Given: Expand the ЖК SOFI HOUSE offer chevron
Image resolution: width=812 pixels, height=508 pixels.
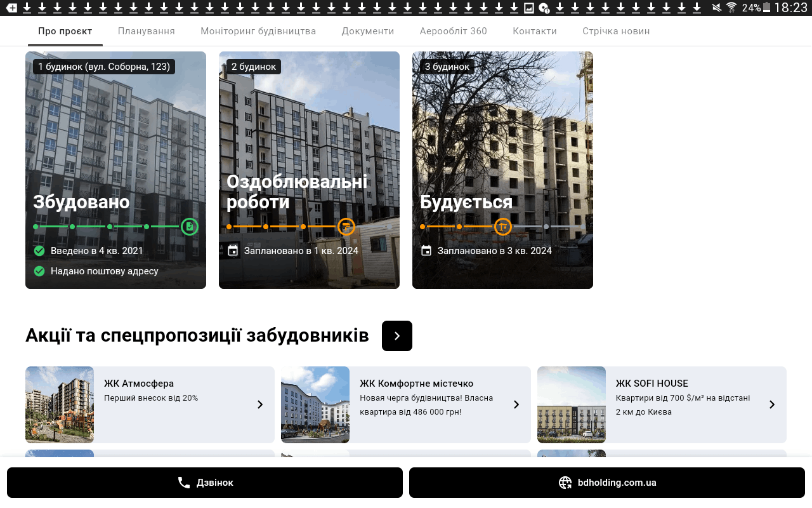Looking at the screenshot, I should [x=772, y=404].
